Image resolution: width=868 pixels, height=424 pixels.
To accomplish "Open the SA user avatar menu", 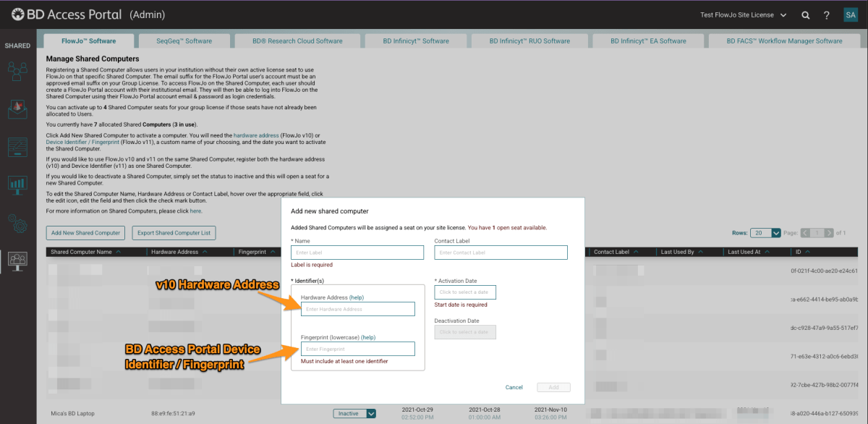I will coord(851,14).
